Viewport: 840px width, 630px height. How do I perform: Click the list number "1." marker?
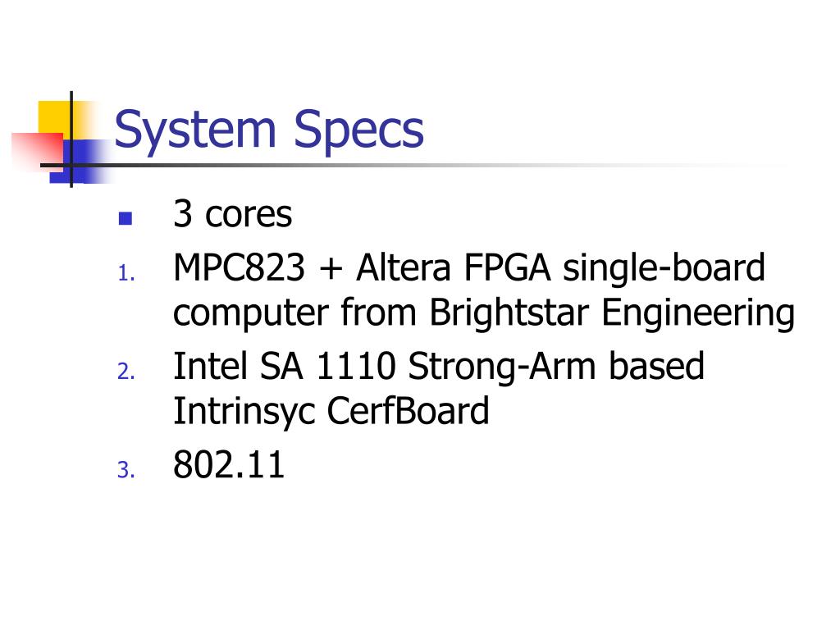point(126,273)
